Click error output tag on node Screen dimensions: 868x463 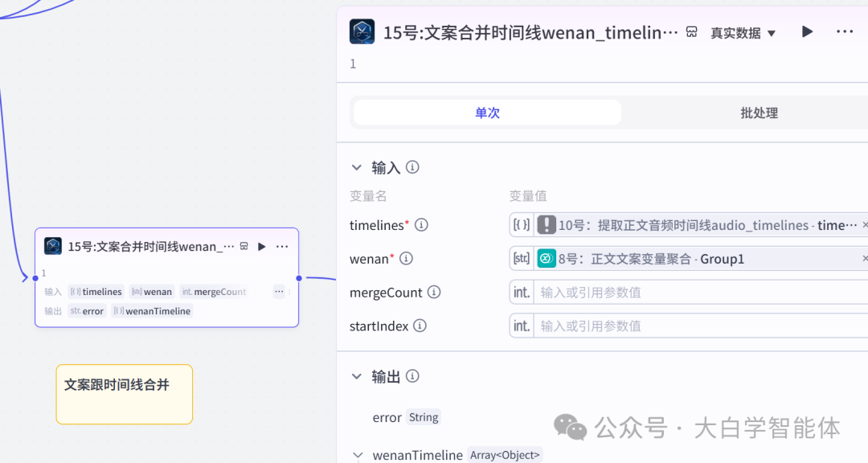point(87,311)
